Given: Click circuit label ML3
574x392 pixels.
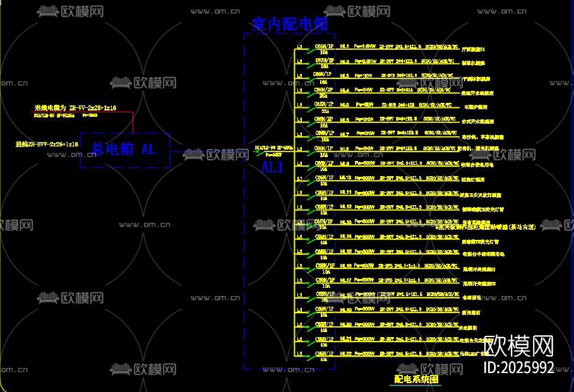Looking at the screenshot, I should [345, 76].
